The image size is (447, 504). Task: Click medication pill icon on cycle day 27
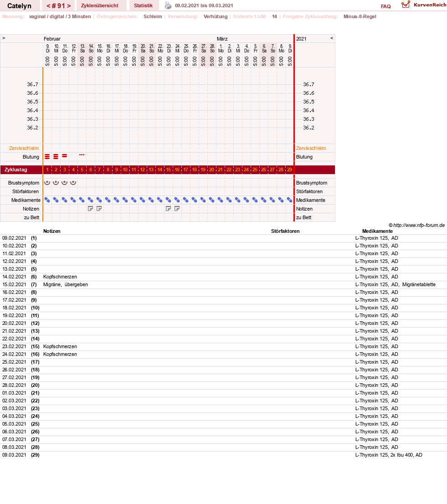click(272, 200)
